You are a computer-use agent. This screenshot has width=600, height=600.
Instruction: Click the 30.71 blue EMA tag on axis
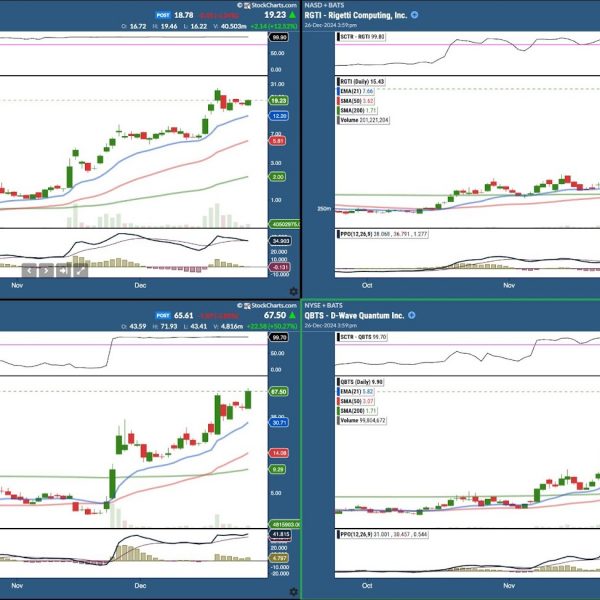(x=279, y=422)
